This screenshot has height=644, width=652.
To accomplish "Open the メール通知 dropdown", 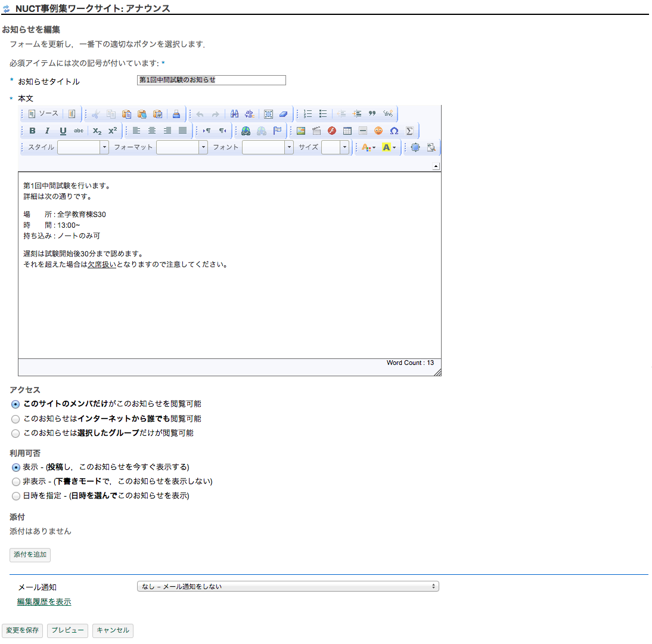I will (x=288, y=587).
